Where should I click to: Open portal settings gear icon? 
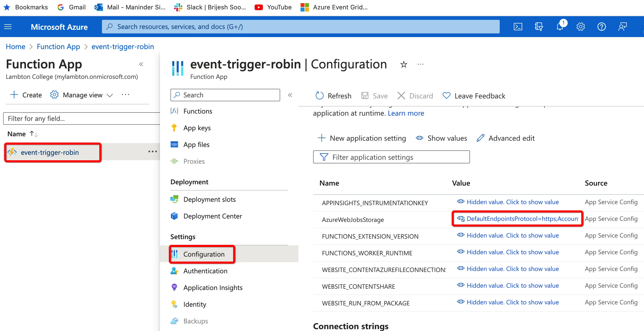(580, 27)
